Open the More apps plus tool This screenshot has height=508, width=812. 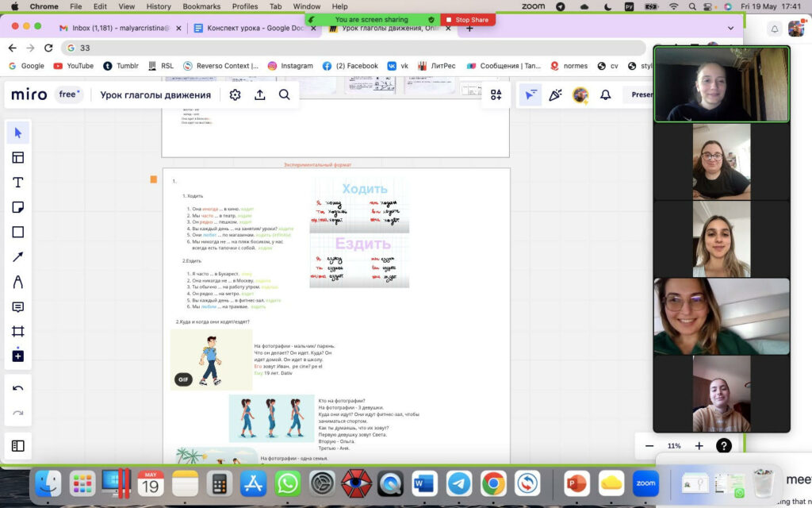(18, 356)
